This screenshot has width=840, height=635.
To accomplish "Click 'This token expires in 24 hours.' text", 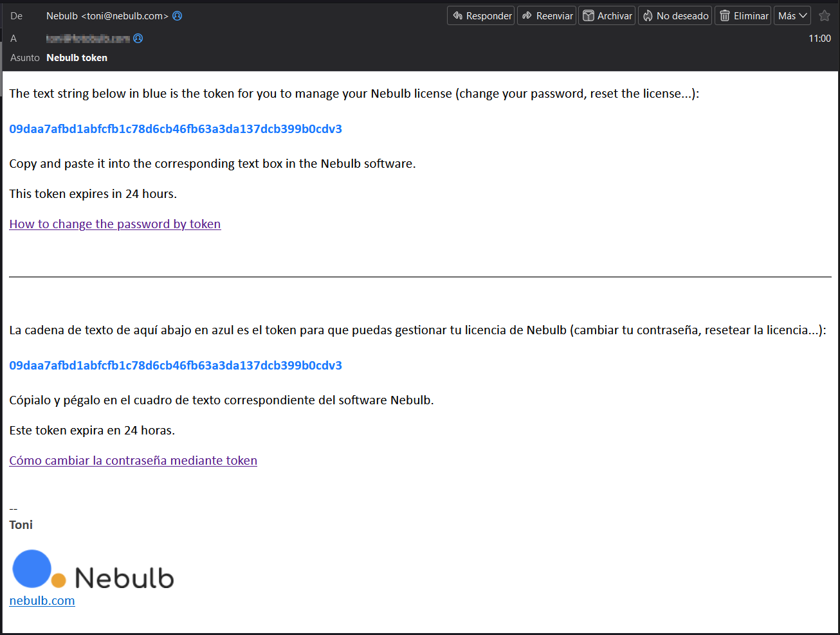I will coord(93,194).
